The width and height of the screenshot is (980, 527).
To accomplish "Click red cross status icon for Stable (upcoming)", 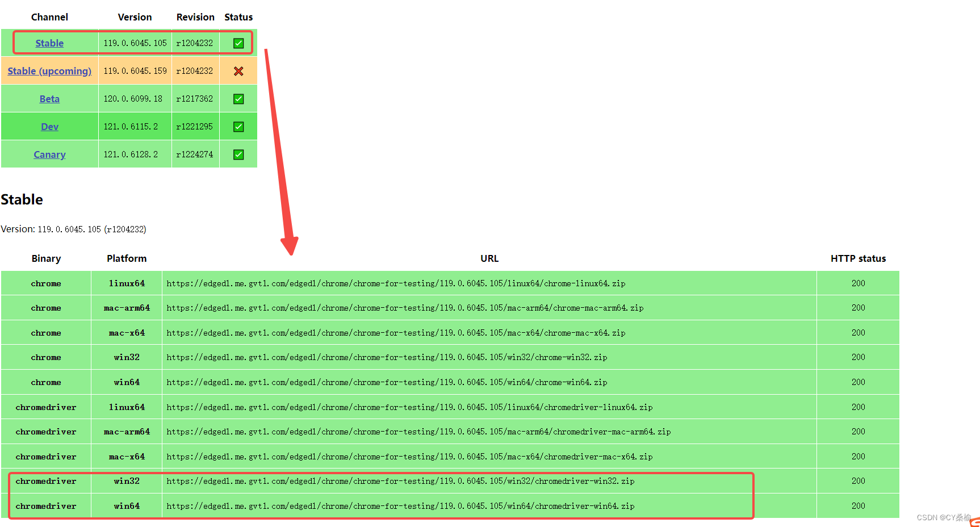I will pos(238,71).
